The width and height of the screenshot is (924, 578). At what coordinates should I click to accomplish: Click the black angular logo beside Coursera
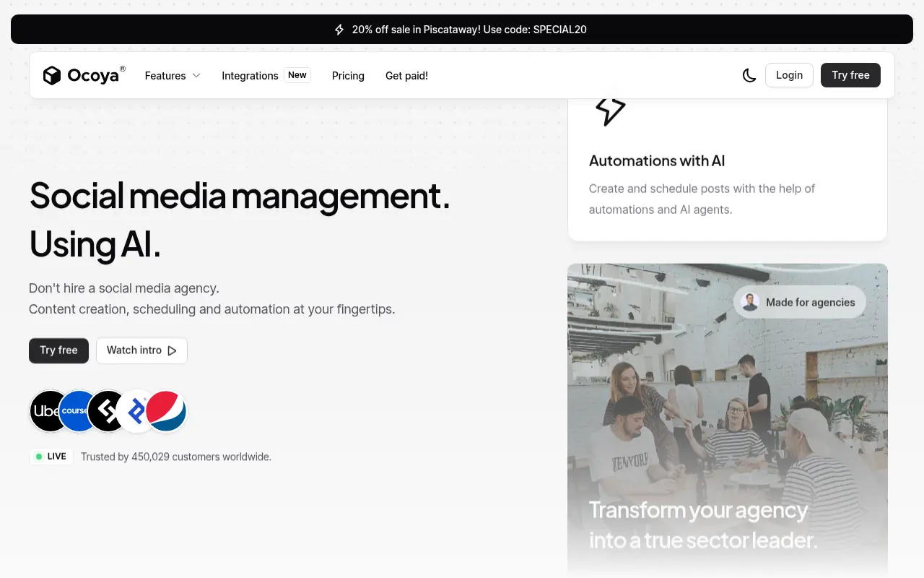point(105,411)
